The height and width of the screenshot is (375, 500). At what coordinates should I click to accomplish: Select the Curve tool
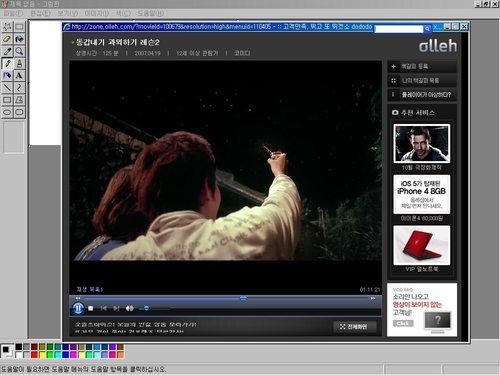point(19,88)
